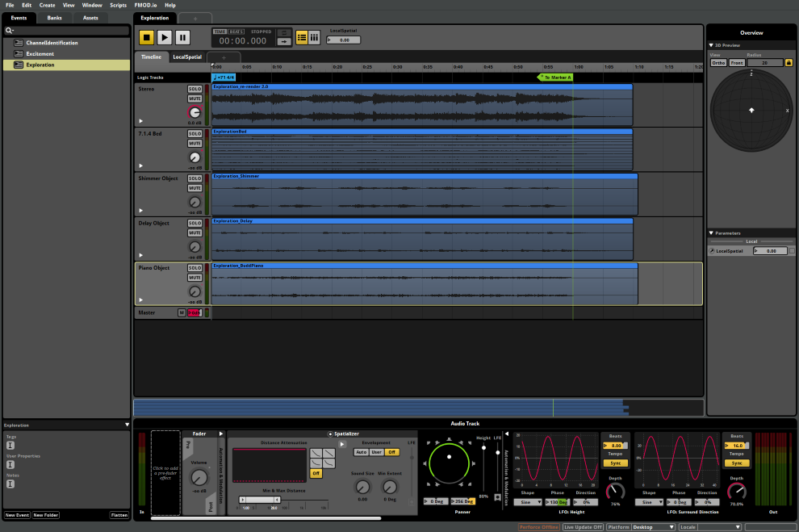Toggle loop playback icon in the transport
The image size is (799, 532).
point(284,33)
